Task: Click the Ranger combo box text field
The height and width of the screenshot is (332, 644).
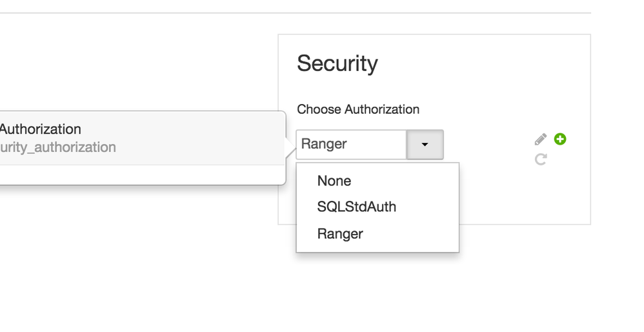Action: 350,144
